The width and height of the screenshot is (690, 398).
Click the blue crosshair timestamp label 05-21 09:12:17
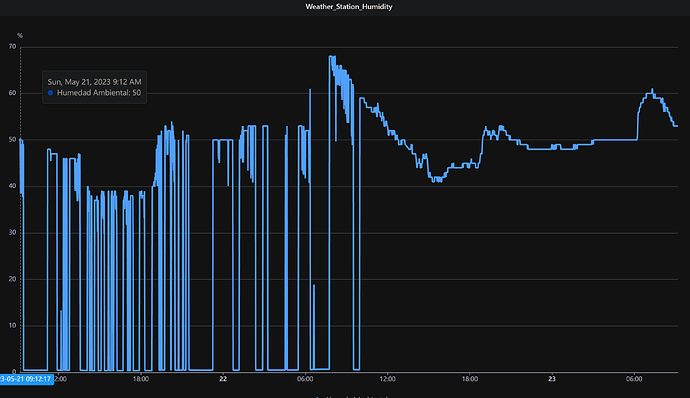point(27,379)
